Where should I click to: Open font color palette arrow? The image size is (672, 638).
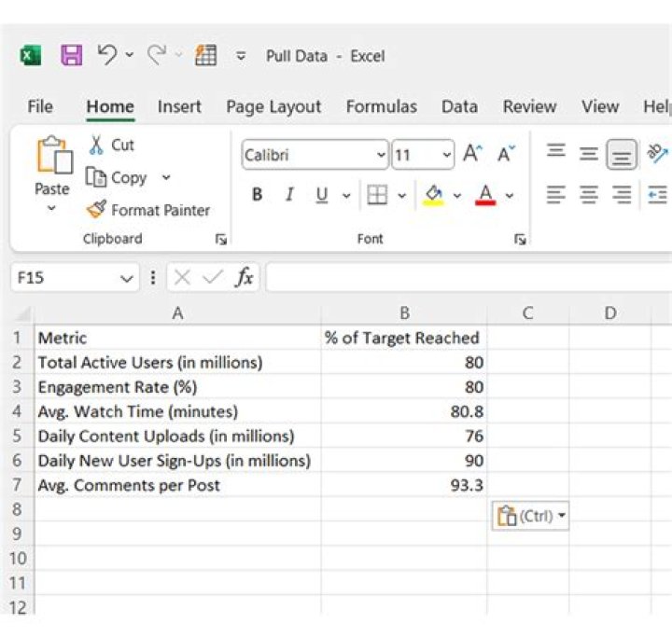coord(510,196)
